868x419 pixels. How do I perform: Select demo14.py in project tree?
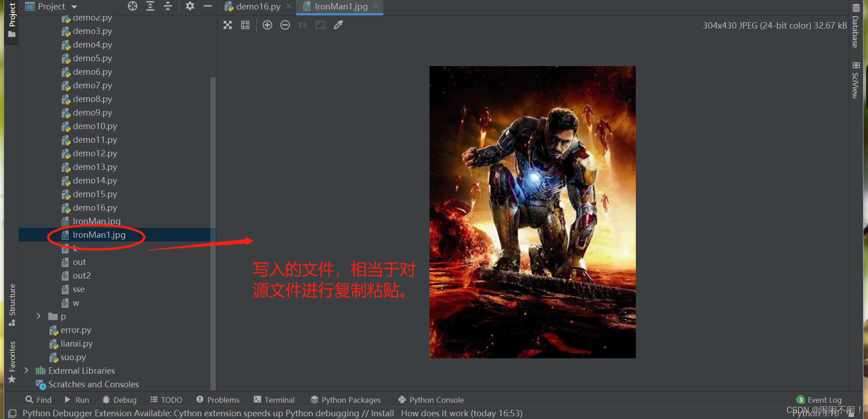click(95, 180)
